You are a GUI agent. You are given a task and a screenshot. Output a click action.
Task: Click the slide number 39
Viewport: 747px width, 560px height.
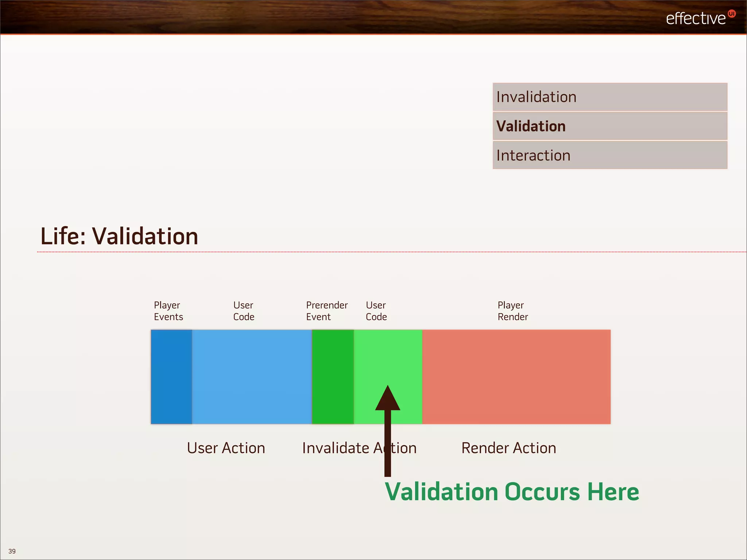(12, 551)
